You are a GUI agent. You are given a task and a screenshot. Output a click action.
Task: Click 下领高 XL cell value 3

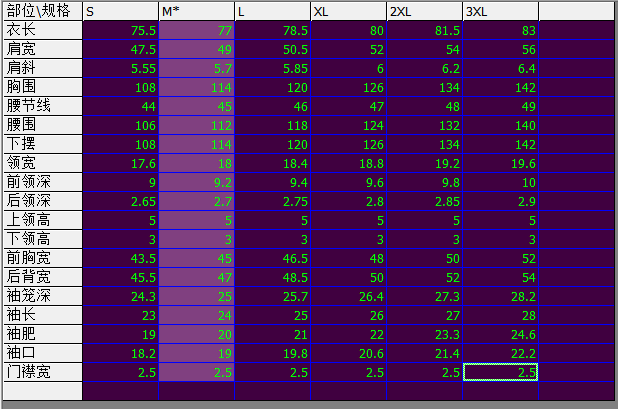tap(349, 239)
